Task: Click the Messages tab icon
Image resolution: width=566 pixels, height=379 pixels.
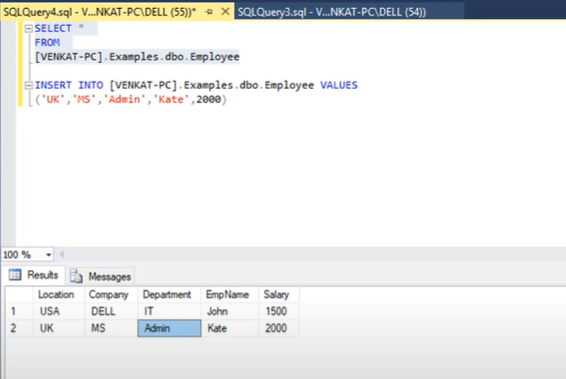Action: [76, 276]
